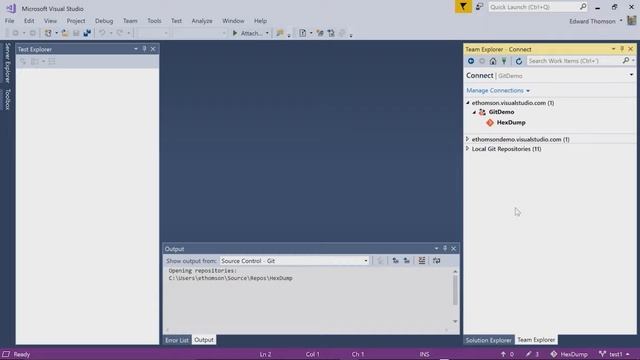This screenshot has height=360, width=640.
Task: Click the Visual Studio logo icon
Action: 11,8
